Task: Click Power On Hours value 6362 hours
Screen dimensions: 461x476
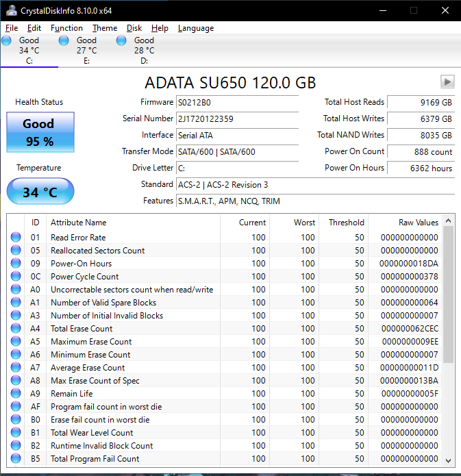Action: (x=421, y=168)
